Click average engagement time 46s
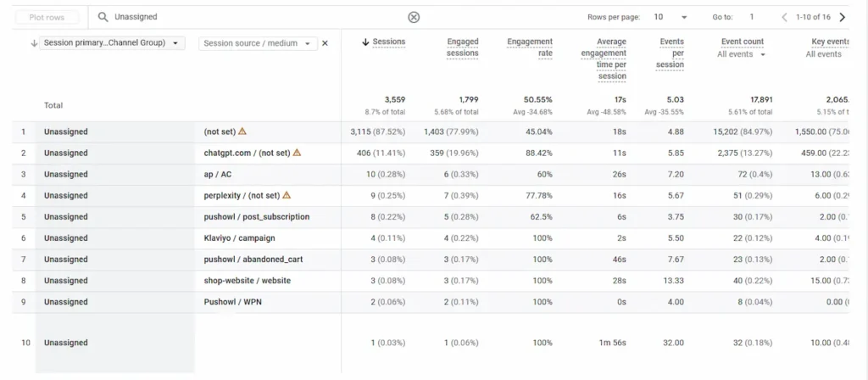 [x=619, y=260]
